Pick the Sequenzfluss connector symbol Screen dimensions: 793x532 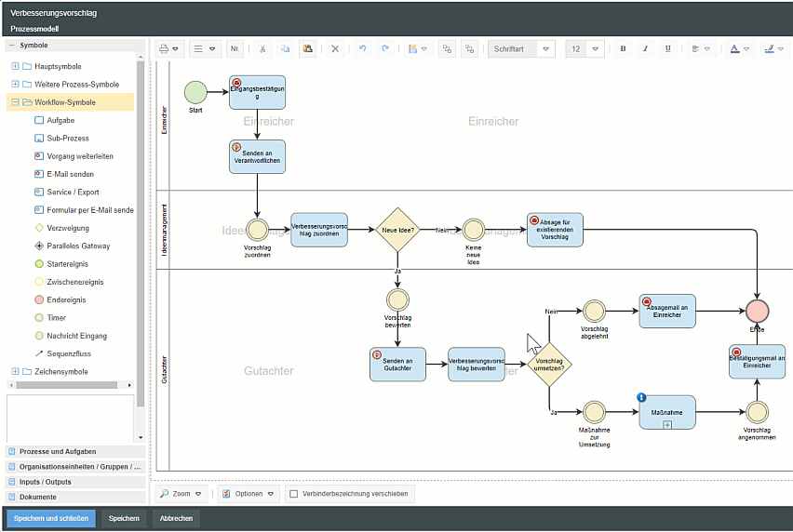tap(68, 354)
